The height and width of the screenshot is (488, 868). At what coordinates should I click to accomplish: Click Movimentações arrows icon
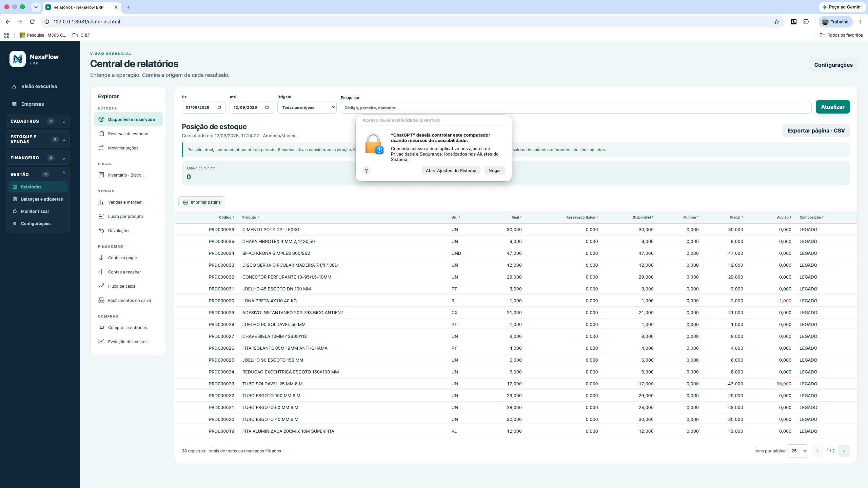pyautogui.click(x=101, y=148)
